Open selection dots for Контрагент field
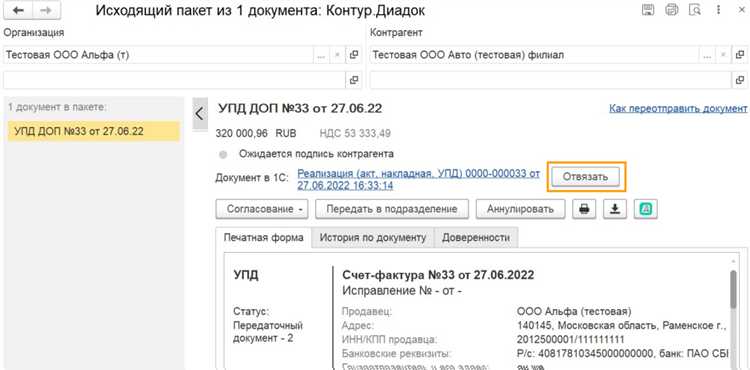The image size is (750, 370). (707, 55)
